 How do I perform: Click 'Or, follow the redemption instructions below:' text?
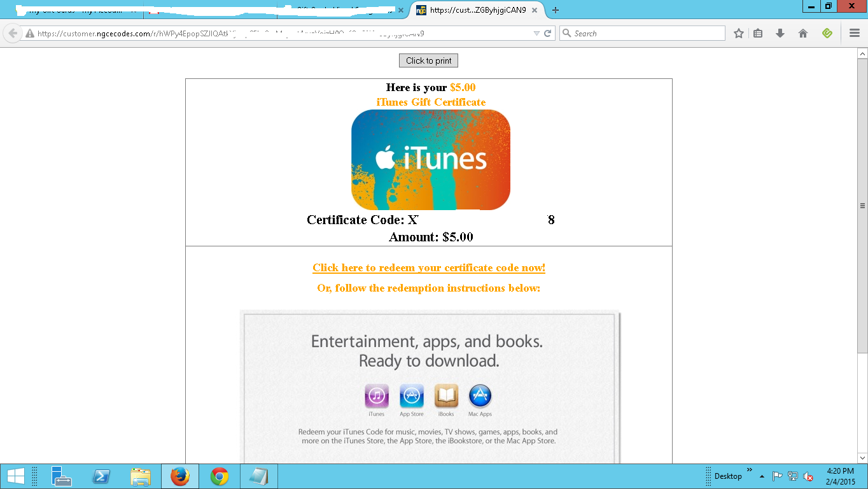click(429, 288)
